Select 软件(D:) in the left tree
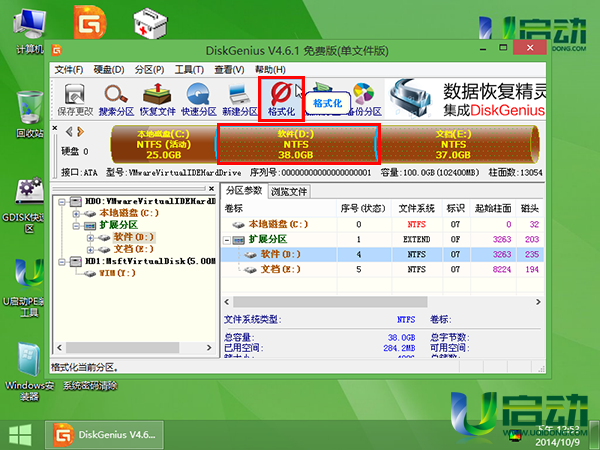Viewport: 600px width, 450px height. click(134, 237)
